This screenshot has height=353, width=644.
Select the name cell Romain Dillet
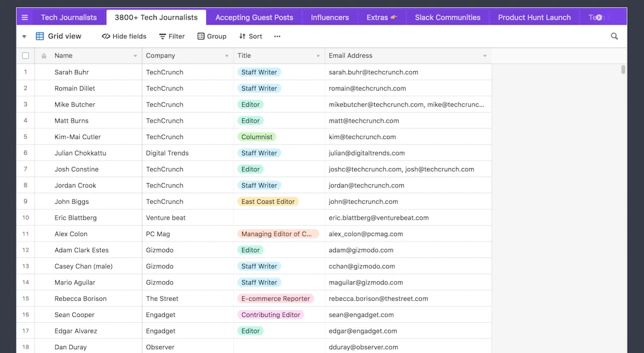point(88,88)
